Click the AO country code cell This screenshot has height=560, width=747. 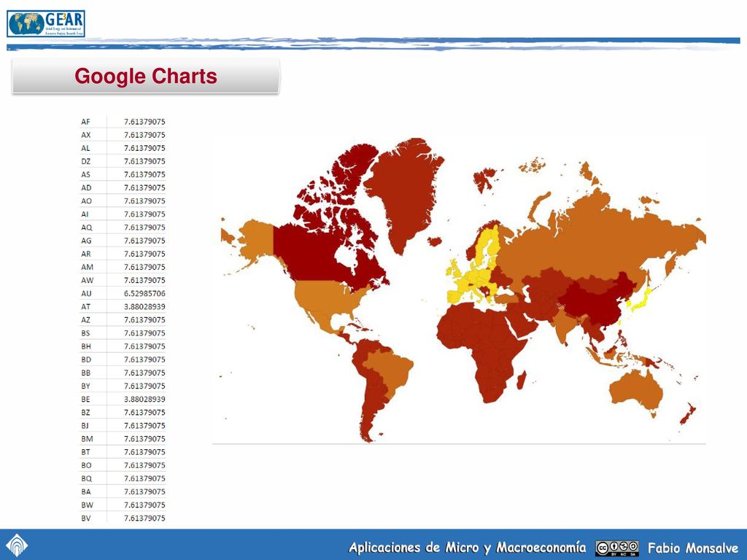pos(86,201)
